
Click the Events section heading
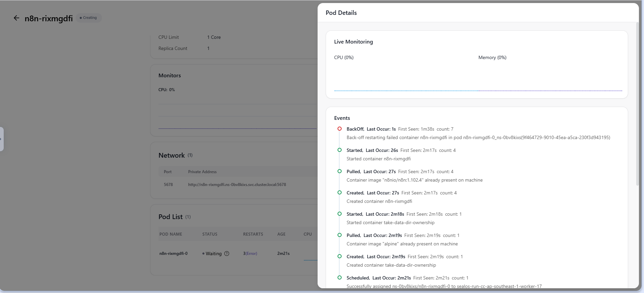point(342,118)
